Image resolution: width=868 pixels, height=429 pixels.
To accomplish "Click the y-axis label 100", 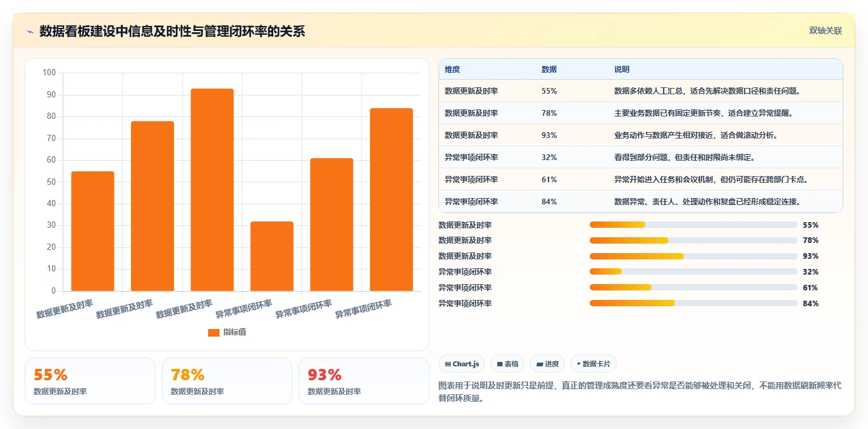I will [49, 73].
